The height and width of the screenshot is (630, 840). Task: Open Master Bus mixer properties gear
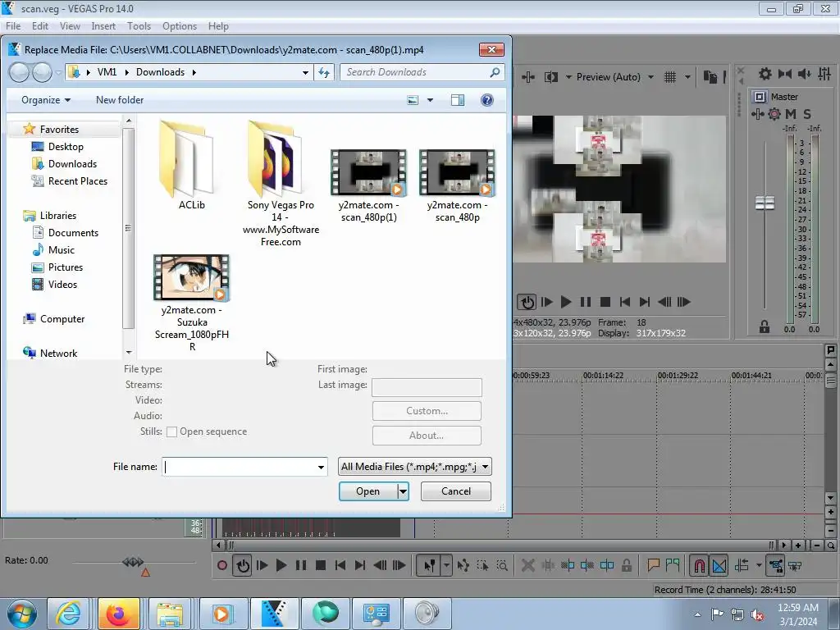click(765, 74)
